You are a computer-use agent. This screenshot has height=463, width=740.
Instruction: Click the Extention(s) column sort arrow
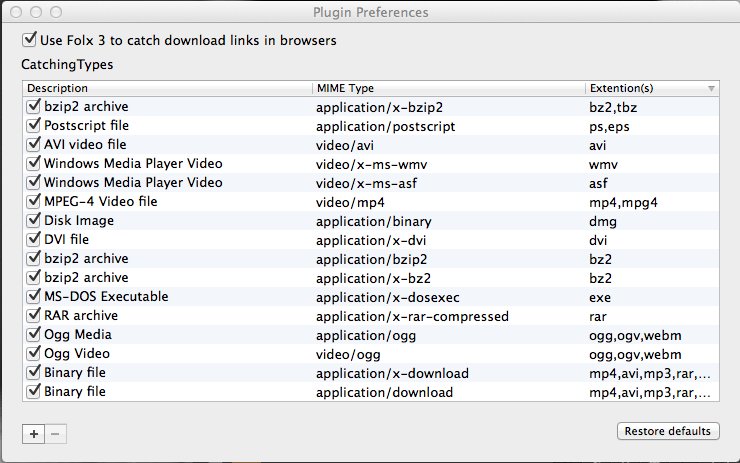711,89
